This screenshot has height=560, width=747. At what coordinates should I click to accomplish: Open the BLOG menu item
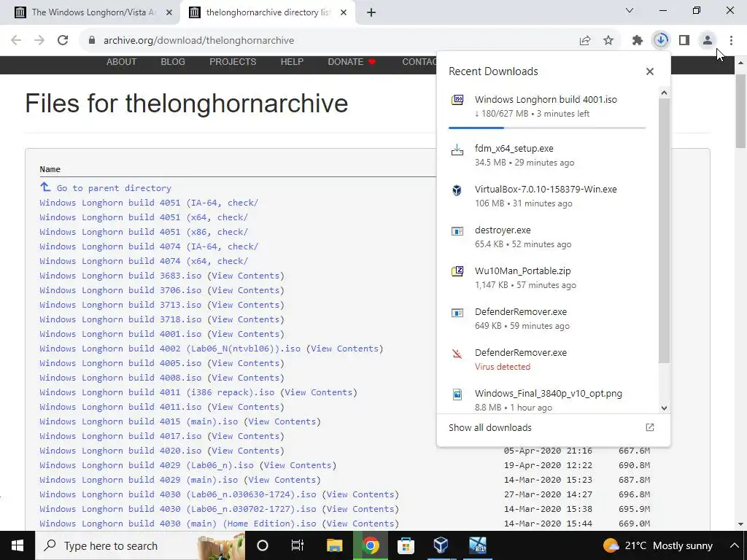pyautogui.click(x=173, y=62)
